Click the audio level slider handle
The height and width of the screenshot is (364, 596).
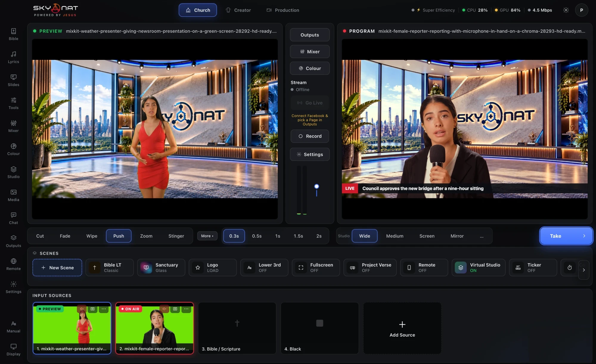coord(316,186)
